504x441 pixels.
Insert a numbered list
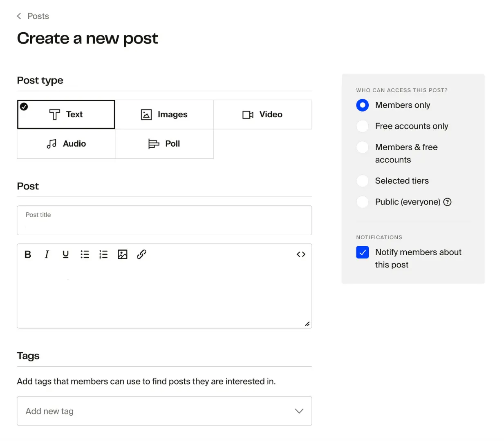point(103,254)
